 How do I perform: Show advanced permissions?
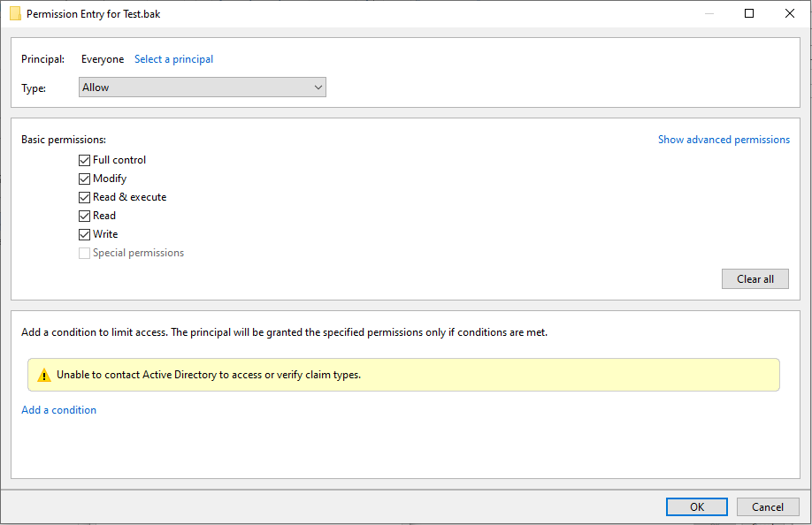724,140
